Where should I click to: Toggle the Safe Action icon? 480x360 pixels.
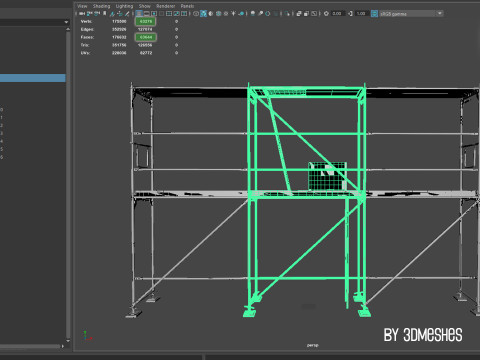(176, 14)
